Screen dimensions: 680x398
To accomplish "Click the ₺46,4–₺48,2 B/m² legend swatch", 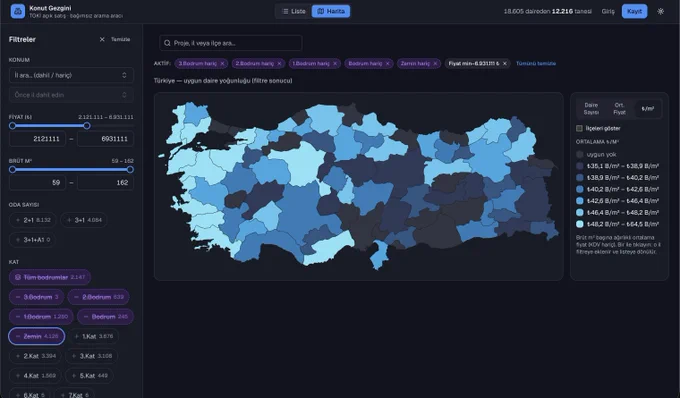I will coord(580,212).
